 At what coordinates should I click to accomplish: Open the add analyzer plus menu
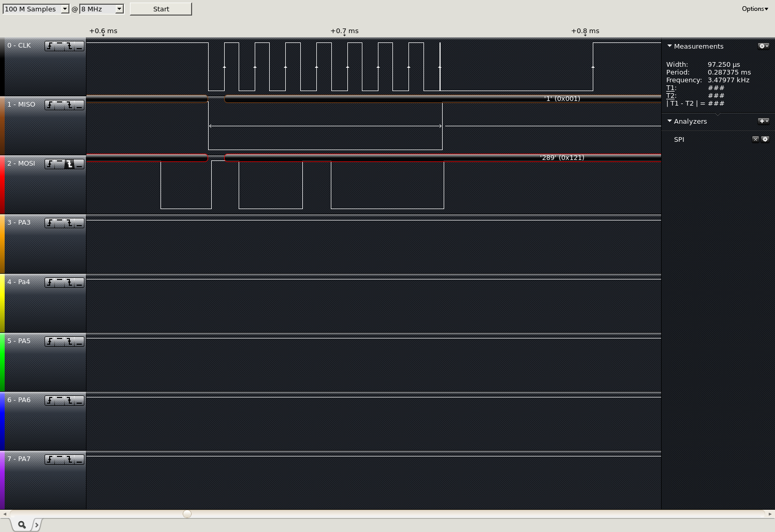763,121
